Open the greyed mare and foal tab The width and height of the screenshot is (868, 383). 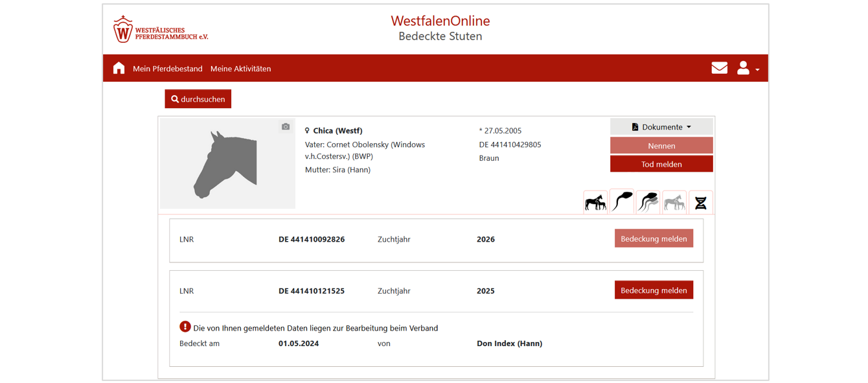point(674,203)
